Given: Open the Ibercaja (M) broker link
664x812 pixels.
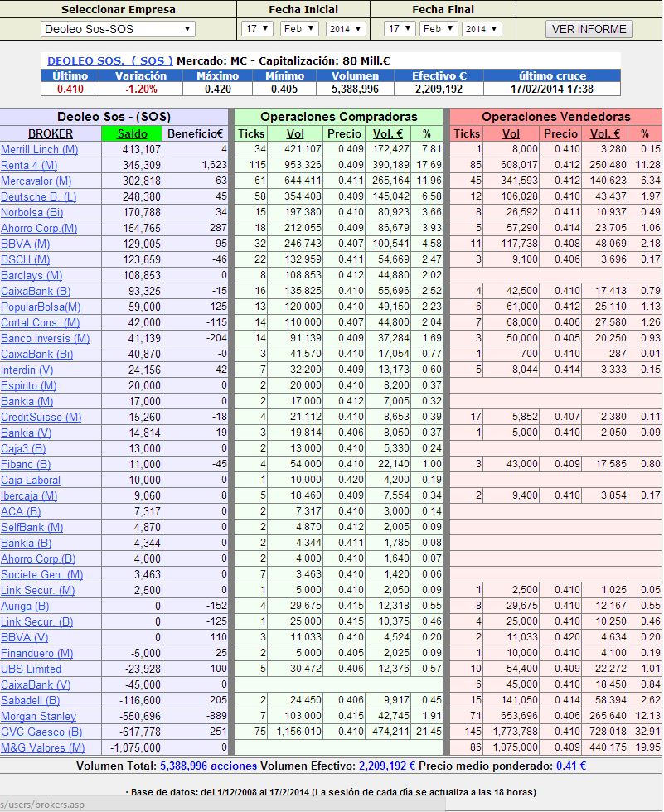Looking at the screenshot, I should click(29, 496).
